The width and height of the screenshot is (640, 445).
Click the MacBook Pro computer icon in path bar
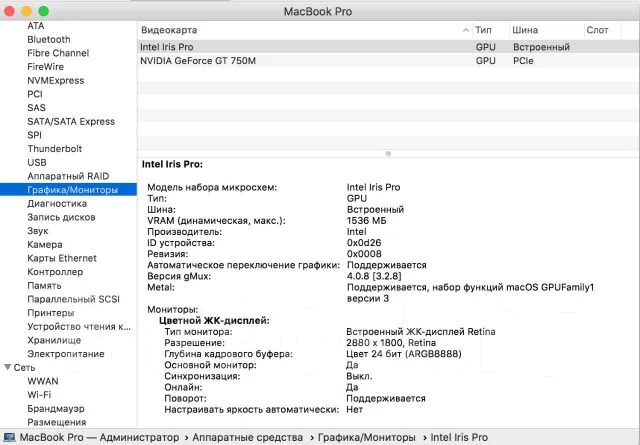(9, 437)
